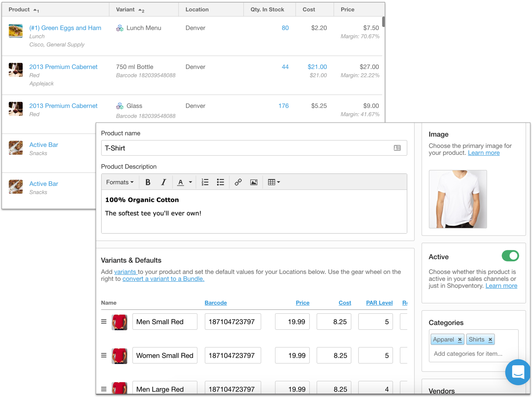
Task: Click quantity 80 for Green Eggs and Ham
Action: pos(285,28)
